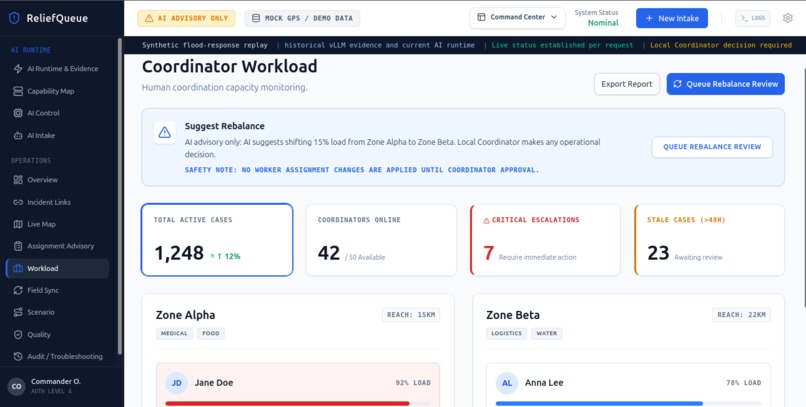The height and width of the screenshot is (407, 806).
Task: Click Commander O. profile name
Action: [x=56, y=382]
